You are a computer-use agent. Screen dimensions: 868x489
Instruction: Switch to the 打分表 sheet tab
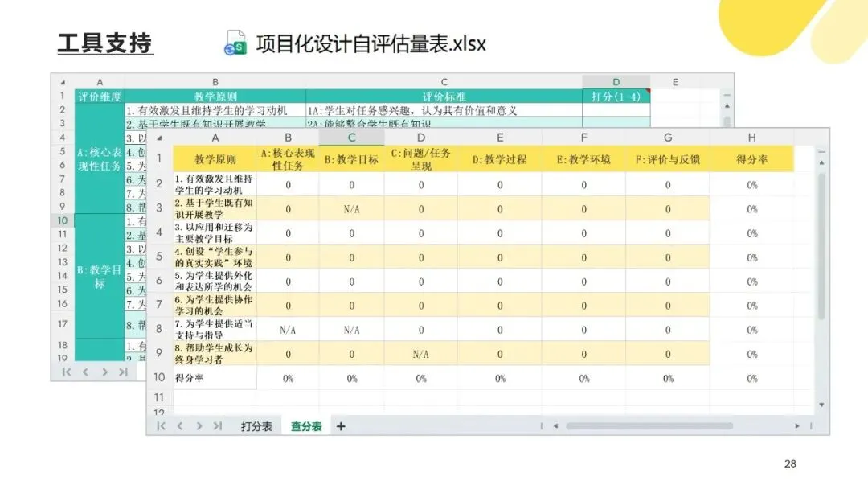(256, 426)
